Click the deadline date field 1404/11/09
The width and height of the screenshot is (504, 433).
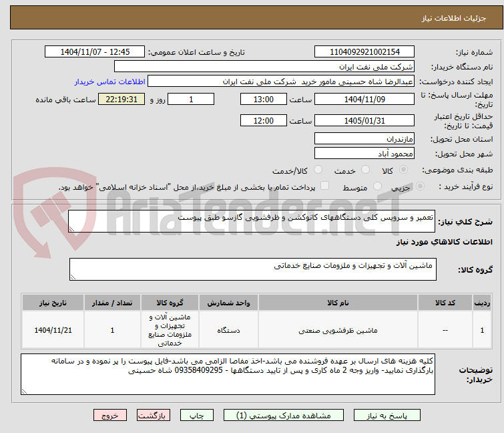click(x=364, y=99)
